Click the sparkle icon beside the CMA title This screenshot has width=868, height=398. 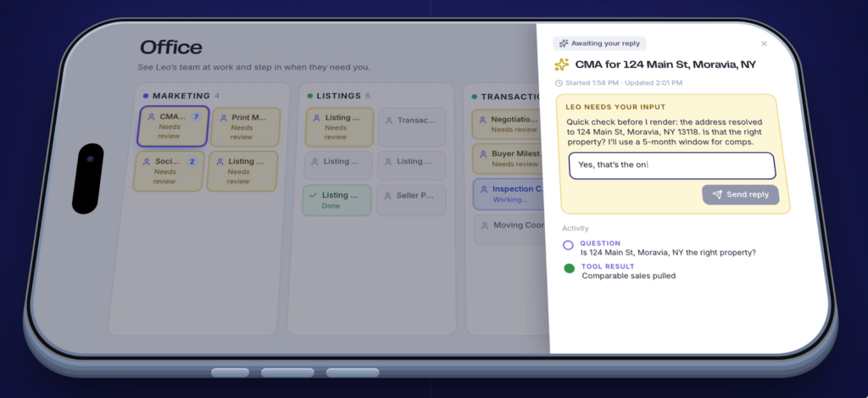pos(561,64)
